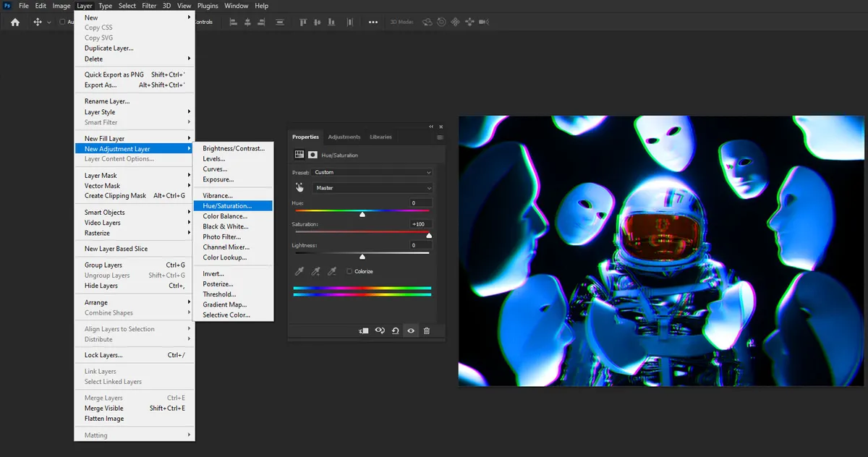Choose Gradient Map... from submenu
The height and width of the screenshot is (457, 868).
tap(234, 304)
